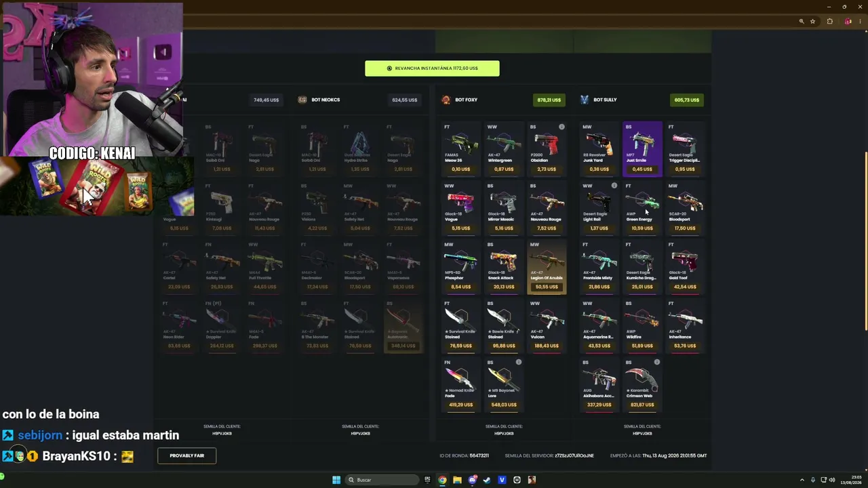Image resolution: width=868 pixels, height=488 pixels.
Task: Bookmark this page with the star icon
Action: (x=812, y=22)
